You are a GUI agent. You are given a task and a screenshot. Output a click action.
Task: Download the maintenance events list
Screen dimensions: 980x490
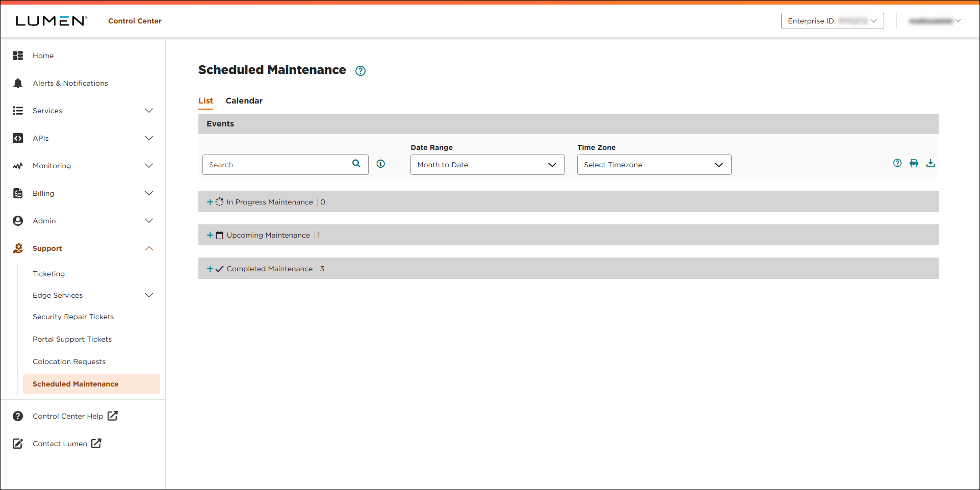[931, 163]
